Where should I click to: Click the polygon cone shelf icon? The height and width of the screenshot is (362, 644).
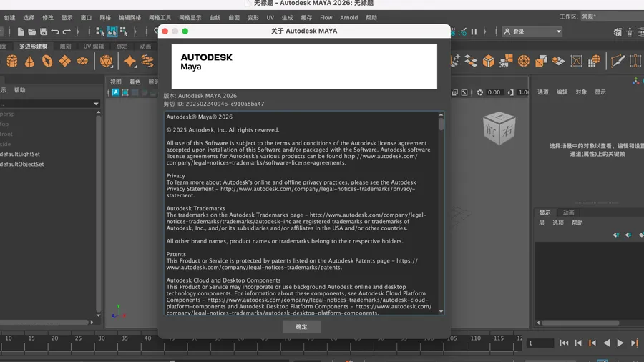[29, 62]
